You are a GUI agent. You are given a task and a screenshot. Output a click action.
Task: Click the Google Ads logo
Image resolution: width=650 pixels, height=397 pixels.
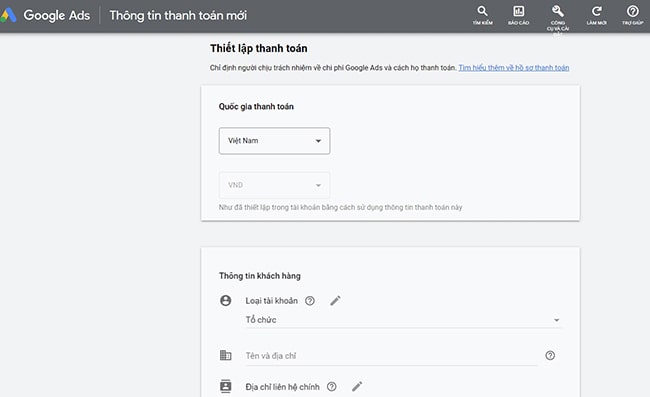[x=8, y=15]
